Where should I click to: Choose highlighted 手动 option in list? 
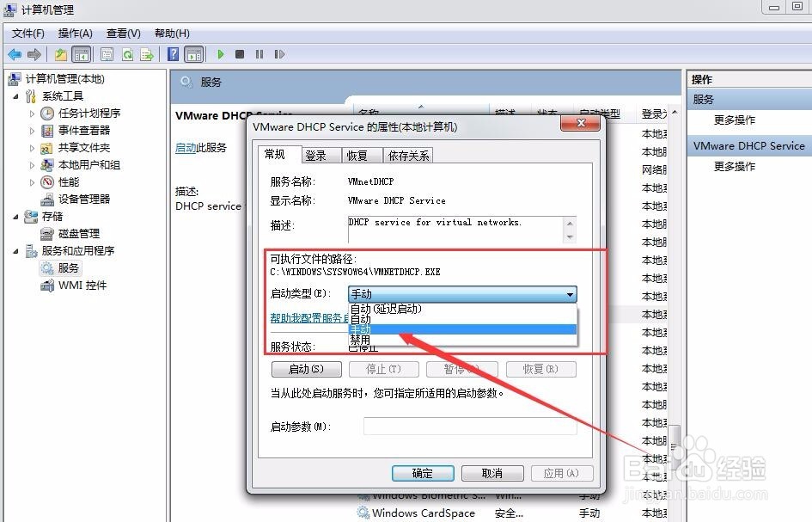tap(462, 329)
